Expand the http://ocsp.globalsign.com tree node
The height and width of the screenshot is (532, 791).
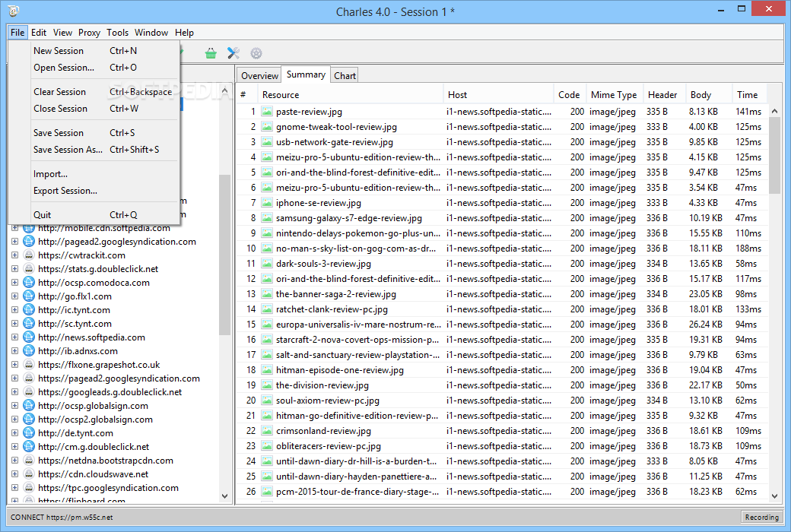point(15,405)
